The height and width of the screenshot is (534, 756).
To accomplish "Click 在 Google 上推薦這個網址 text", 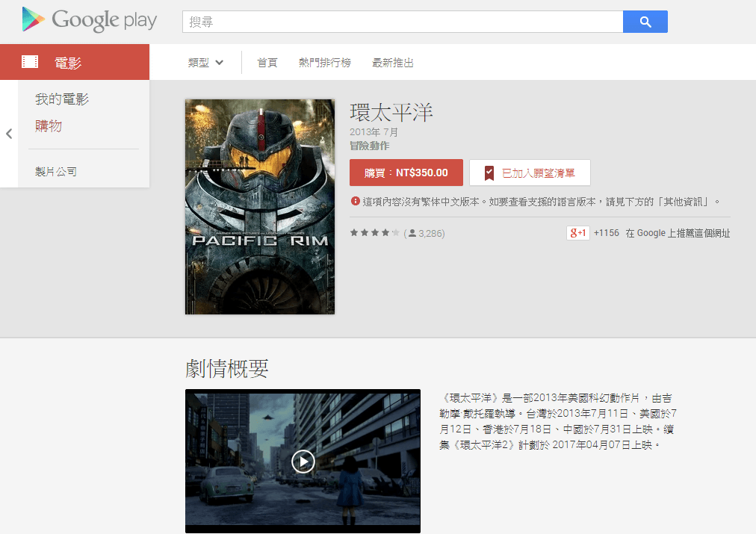I will point(678,233).
